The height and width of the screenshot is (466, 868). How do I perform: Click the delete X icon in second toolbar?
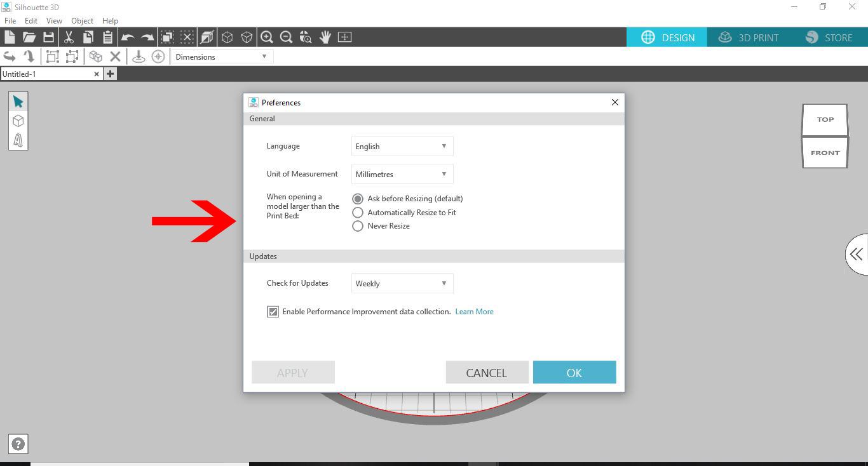tap(115, 56)
